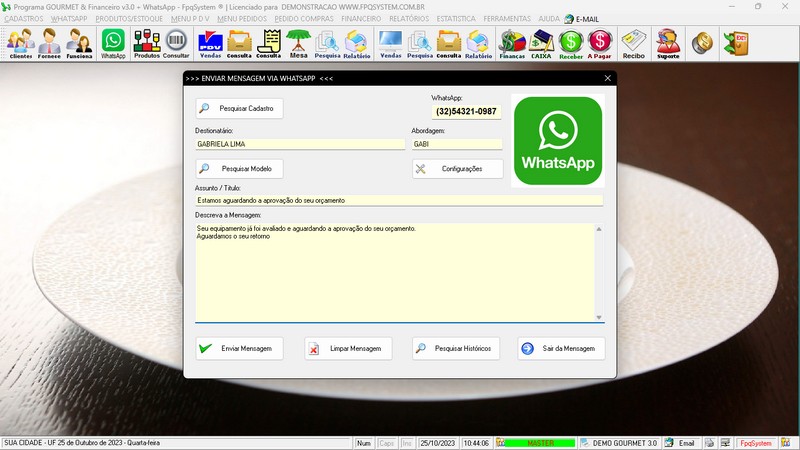The height and width of the screenshot is (450, 800).
Task: Click the Consulta drawer icon beside Finanças group
Action: click(x=449, y=44)
